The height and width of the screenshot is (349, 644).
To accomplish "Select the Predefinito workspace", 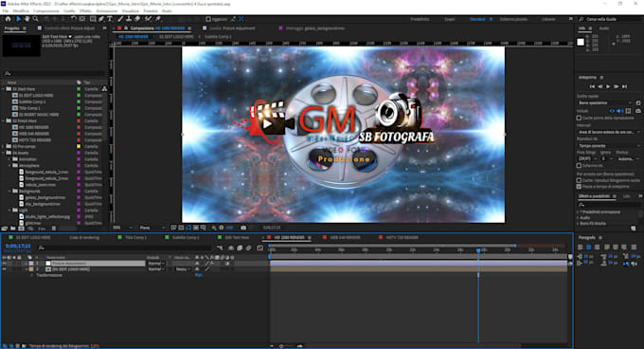I will tap(420, 19).
